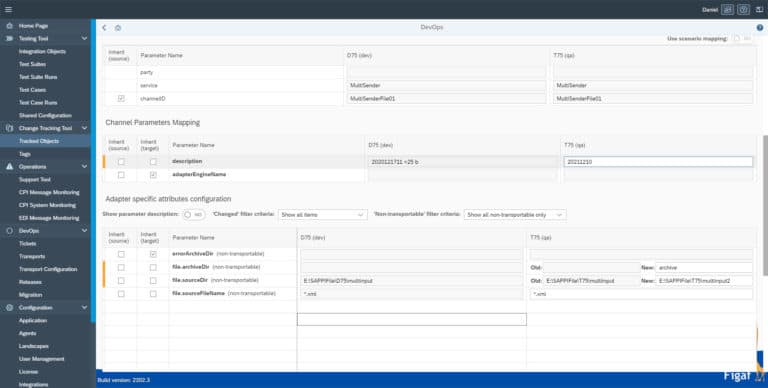
Task: Click the question mark icon in the top bar
Action: pos(744,9)
